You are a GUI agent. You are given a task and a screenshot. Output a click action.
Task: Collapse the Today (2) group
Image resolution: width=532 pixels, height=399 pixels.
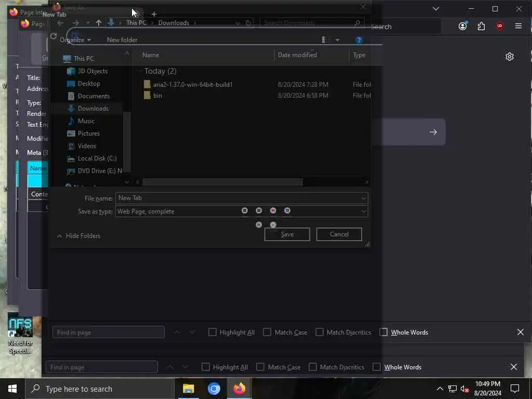tap(139, 71)
